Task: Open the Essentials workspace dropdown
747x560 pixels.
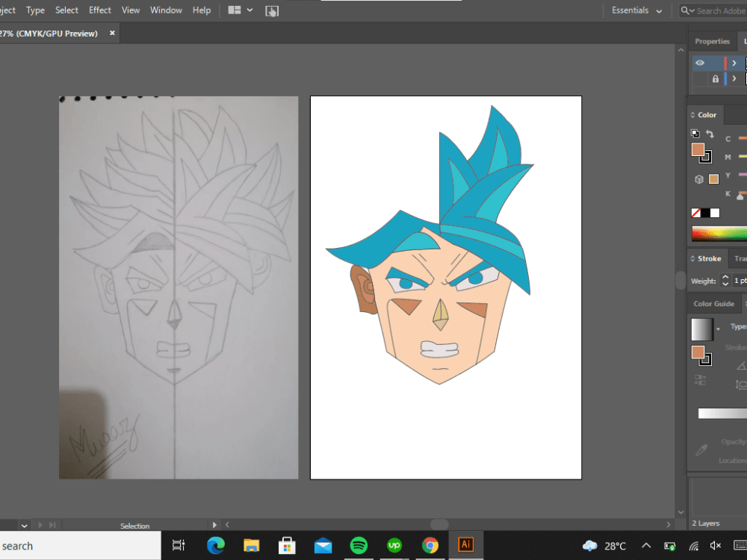Action: pos(636,10)
